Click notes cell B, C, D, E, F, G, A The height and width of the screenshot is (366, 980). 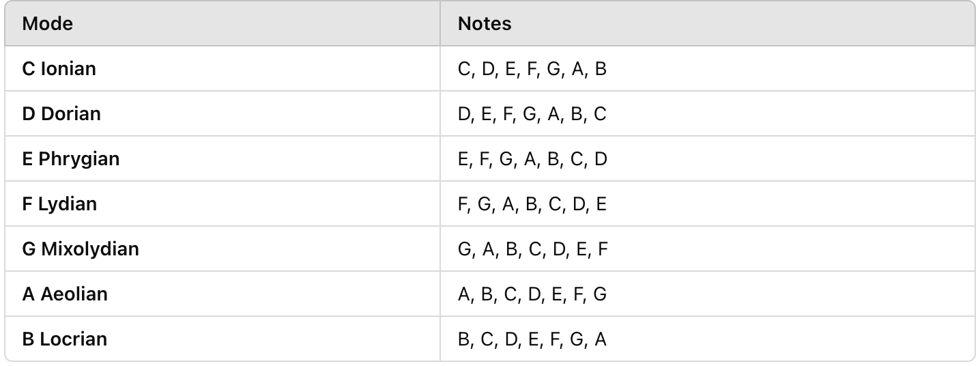(x=532, y=340)
